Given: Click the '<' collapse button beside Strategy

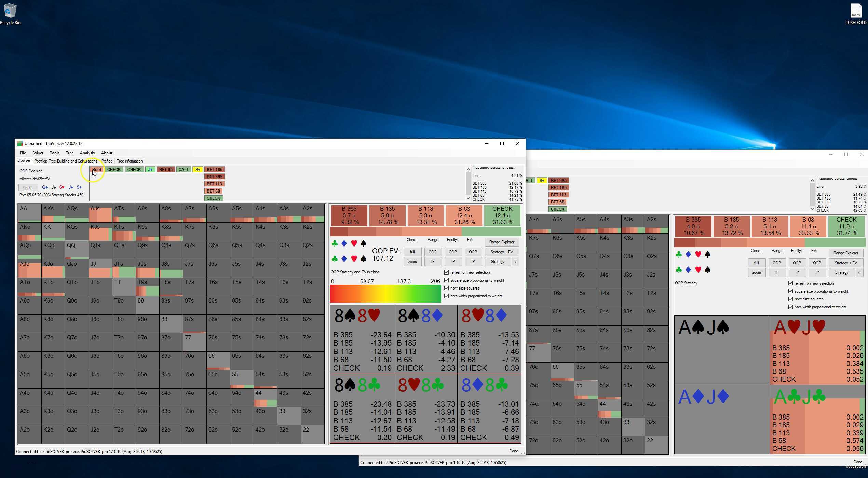Looking at the screenshot, I should tap(515, 262).
